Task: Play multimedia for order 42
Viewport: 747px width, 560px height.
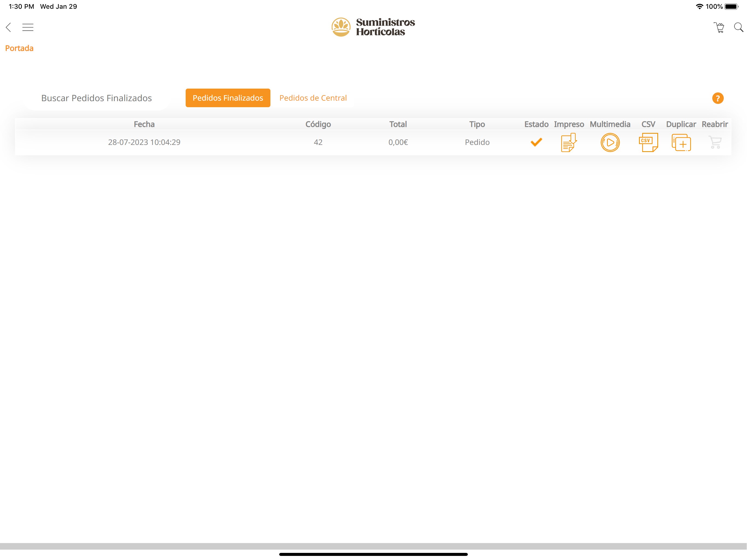Action: click(x=610, y=142)
